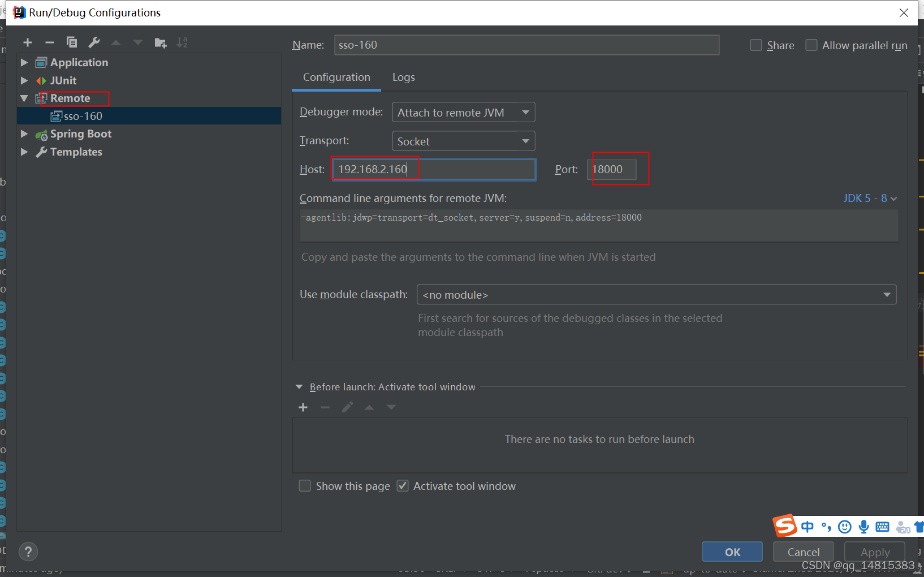Select sso-160 remote configuration
924x577 pixels.
click(x=149, y=116)
